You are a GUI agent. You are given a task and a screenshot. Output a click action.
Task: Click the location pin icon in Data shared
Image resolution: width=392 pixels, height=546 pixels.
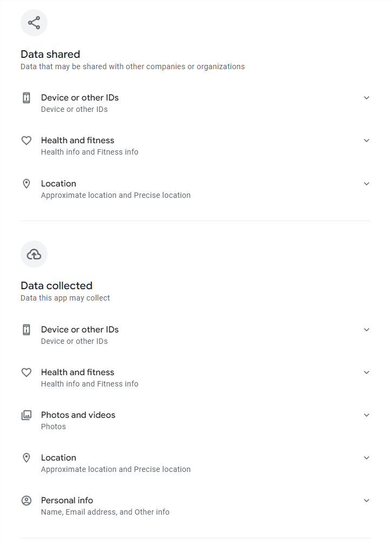(26, 184)
